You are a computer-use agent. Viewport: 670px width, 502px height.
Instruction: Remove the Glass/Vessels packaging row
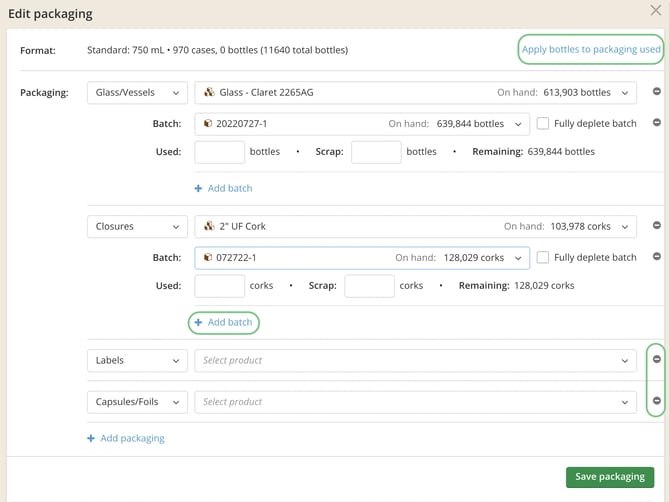657,92
